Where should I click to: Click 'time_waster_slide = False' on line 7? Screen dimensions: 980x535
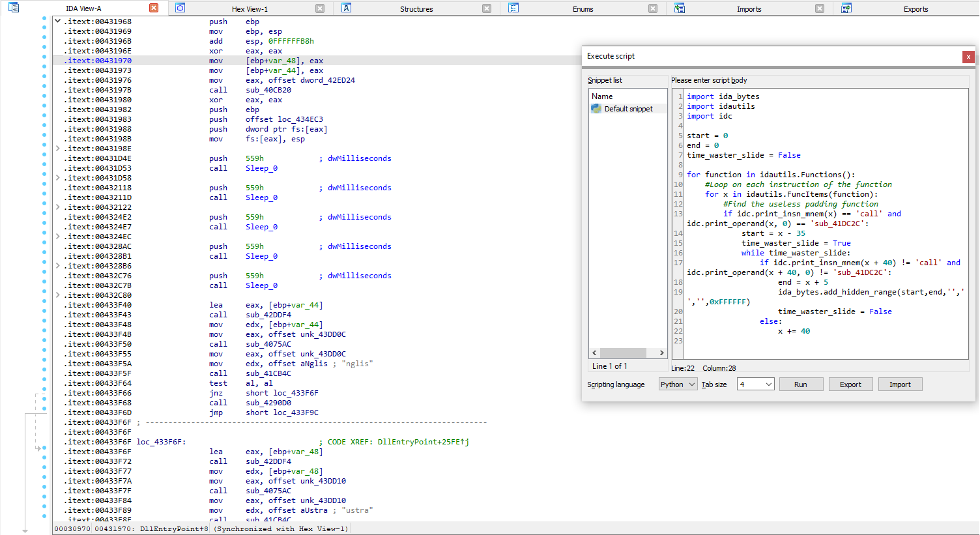tap(743, 155)
